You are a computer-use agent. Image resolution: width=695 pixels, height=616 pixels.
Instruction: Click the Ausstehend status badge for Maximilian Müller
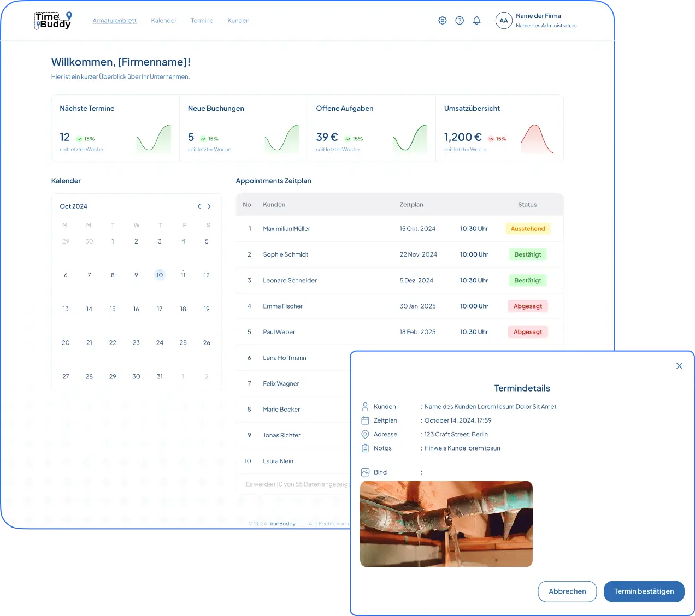coord(527,229)
